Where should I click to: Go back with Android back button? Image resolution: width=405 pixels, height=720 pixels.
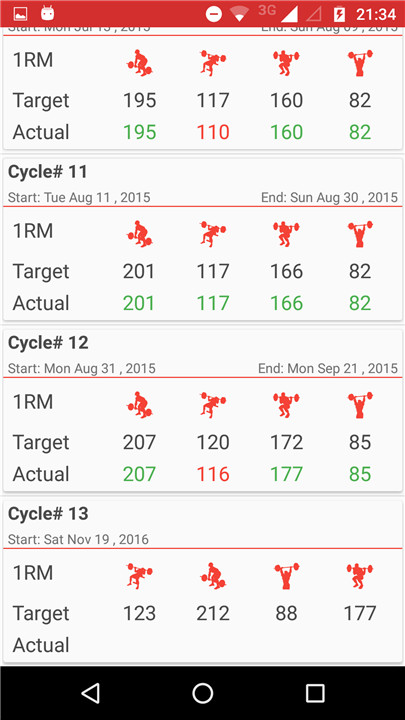(90, 693)
